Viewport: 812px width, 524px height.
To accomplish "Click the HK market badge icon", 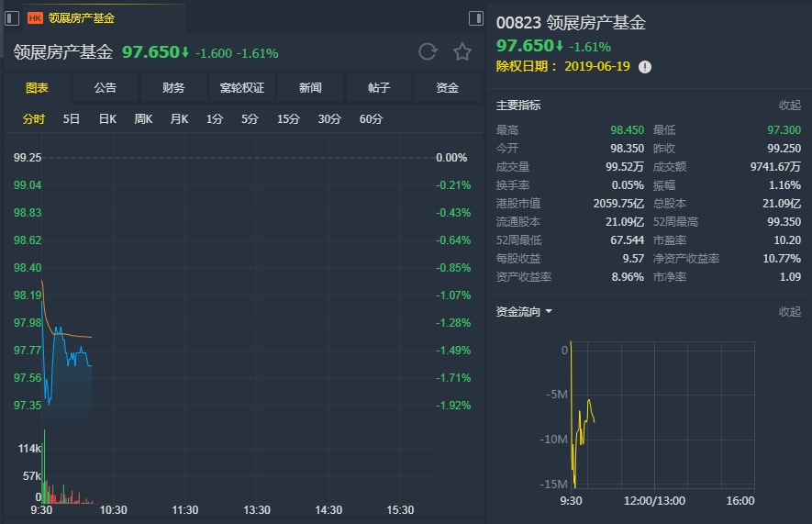I will coord(35,18).
